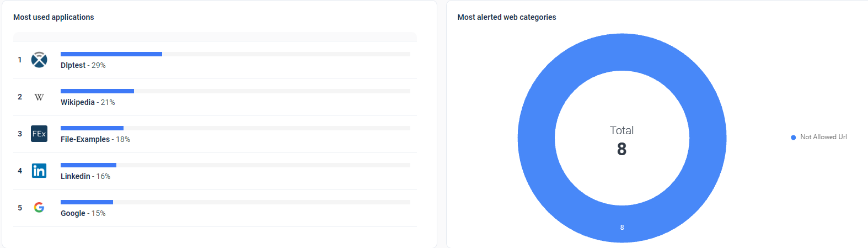Click the File-Examples FEx icon
The width and height of the screenshot is (868, 248).
tap(39, 134)
